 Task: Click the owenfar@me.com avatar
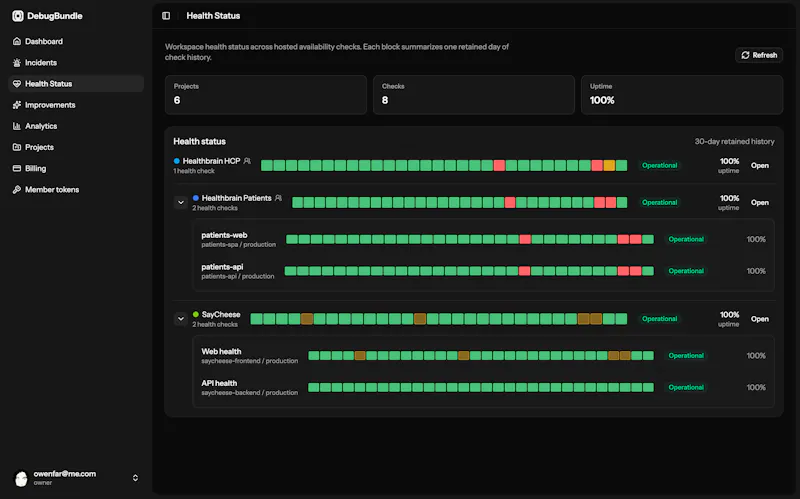click(21, 478)
